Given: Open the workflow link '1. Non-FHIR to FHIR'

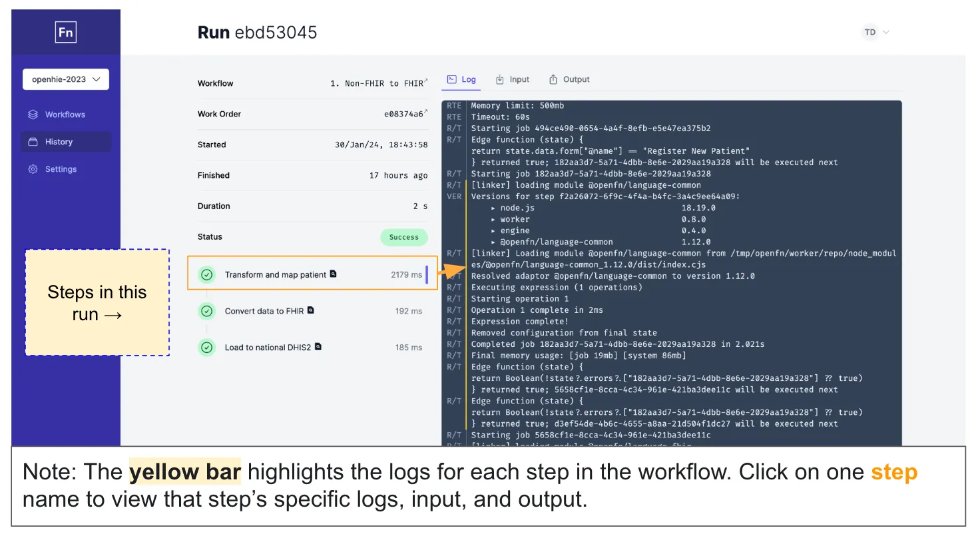Looking at the screenshot, I should click(x=379, y=83).
